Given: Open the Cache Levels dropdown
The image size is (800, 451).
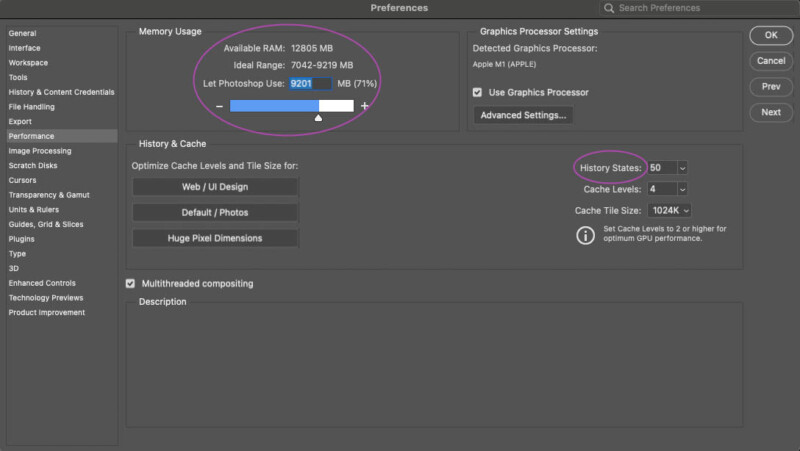Looking at the screenshot, I should [683, 189].
